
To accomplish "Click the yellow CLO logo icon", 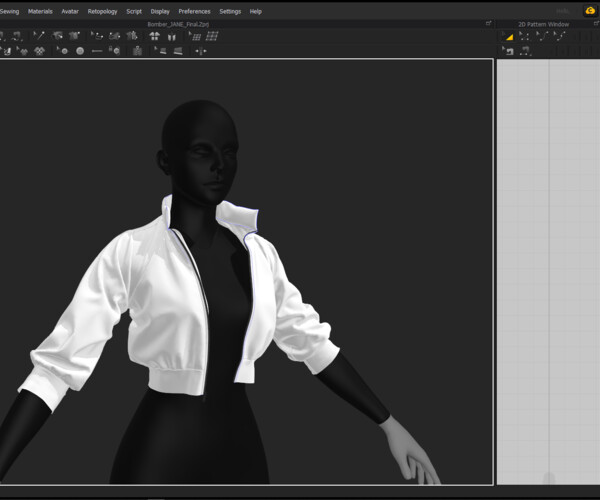I will [590, 10].
